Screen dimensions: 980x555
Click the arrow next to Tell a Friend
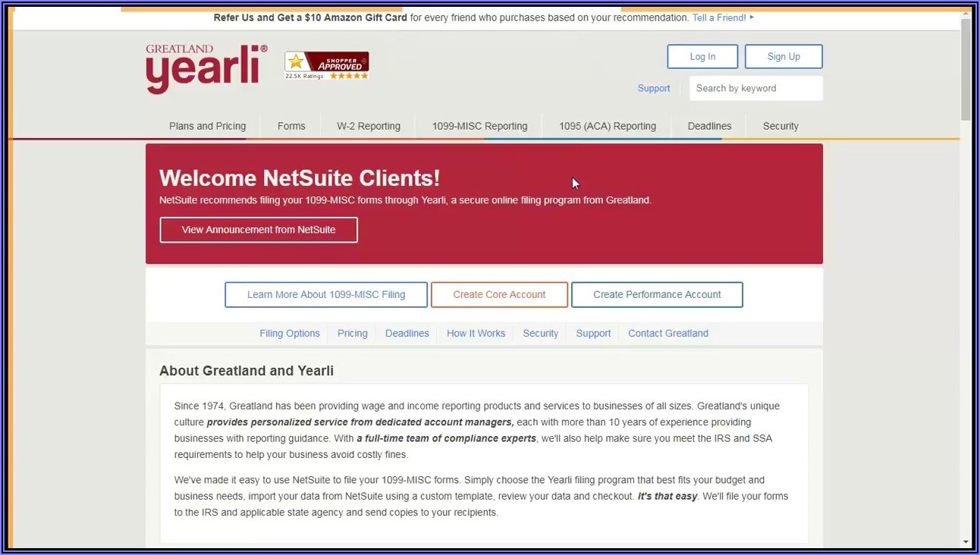tap(750, 17)
